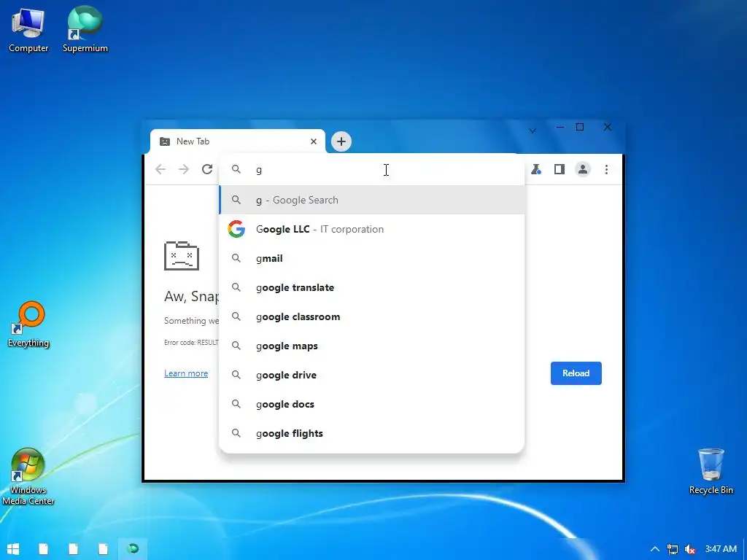Follow the Learn more link

pos(186,373)
